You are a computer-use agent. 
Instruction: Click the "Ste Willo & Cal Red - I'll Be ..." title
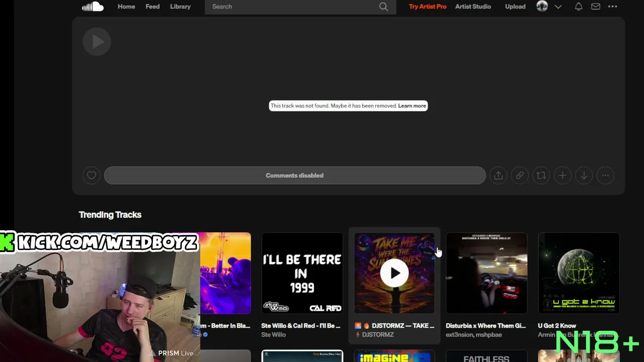301,326
